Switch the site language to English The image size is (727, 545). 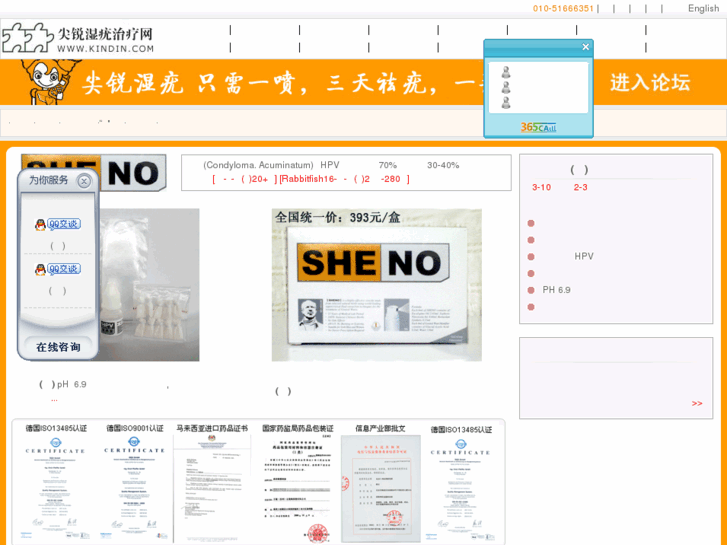click(703, 8)
